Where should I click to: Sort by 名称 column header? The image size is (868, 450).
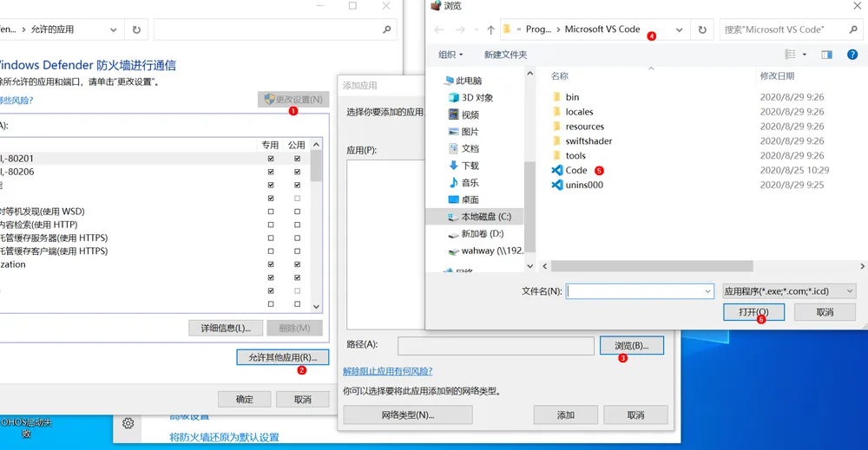point(560,76)
